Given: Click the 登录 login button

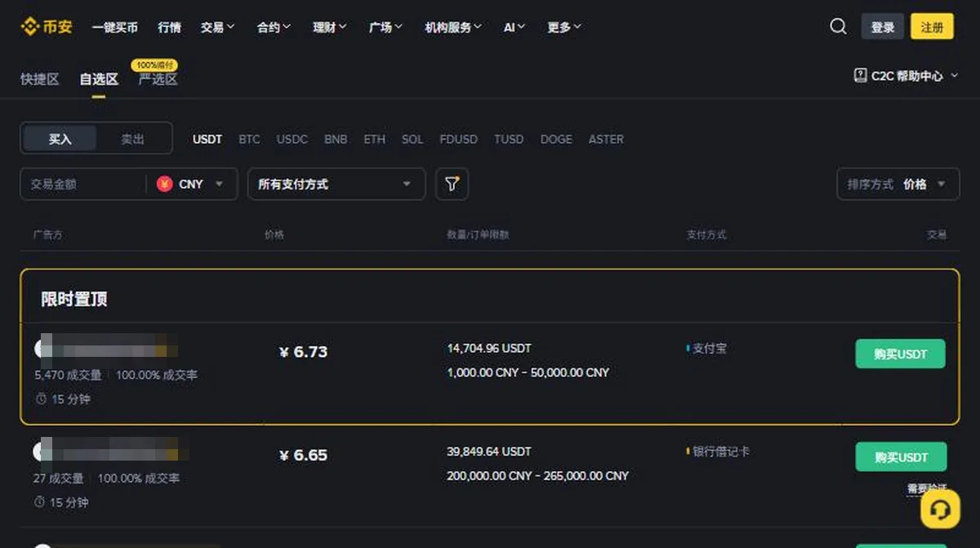Looking at the screenshot, I should (883, 26).
